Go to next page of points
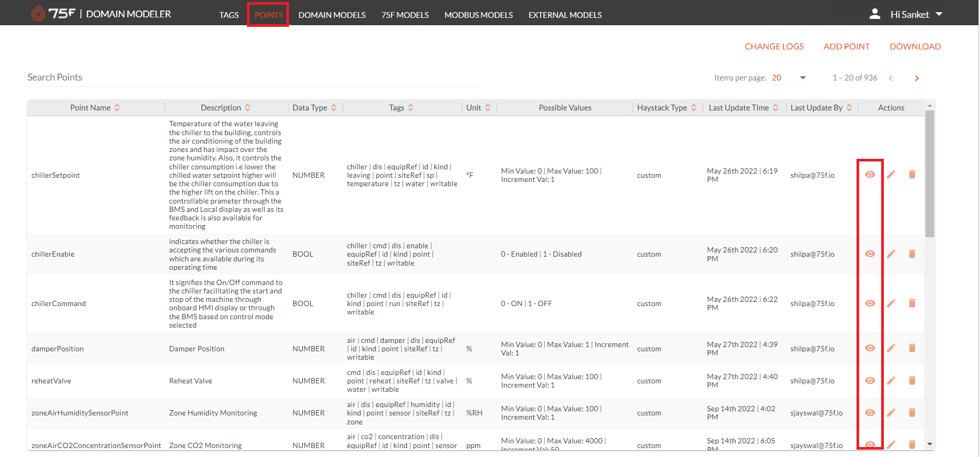980x457 pixels. point(917,78)
